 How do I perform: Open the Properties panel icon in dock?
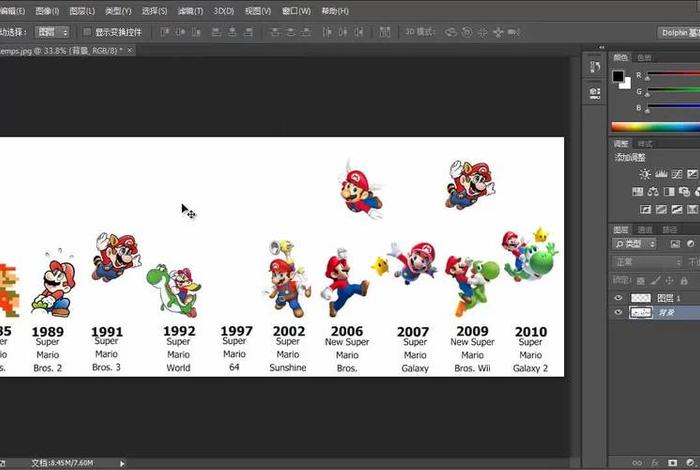(x=595, y=93)
